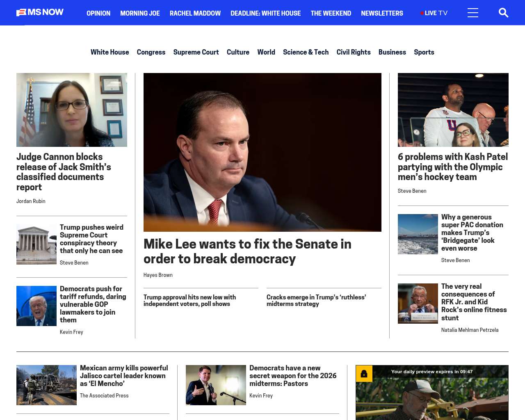The width and height of the screenshot is (525, 420).
Task: Read Mexican army kills El Mencho story
Action: pyautogui.click(x=124, y=376)
